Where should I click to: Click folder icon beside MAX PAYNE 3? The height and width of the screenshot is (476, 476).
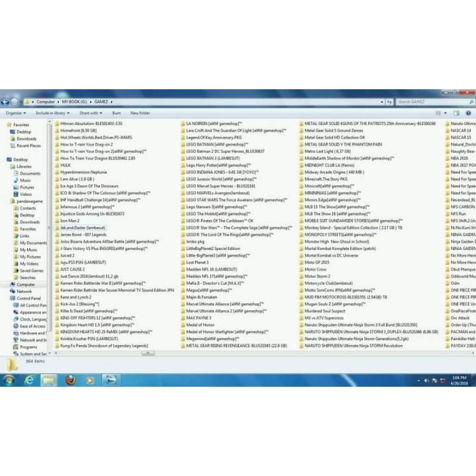click(183, 318)
